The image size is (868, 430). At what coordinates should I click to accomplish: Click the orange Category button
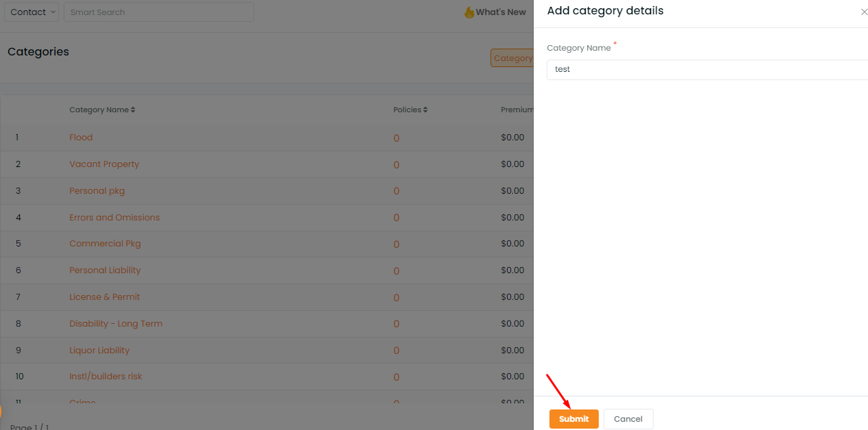coord(512,58)
